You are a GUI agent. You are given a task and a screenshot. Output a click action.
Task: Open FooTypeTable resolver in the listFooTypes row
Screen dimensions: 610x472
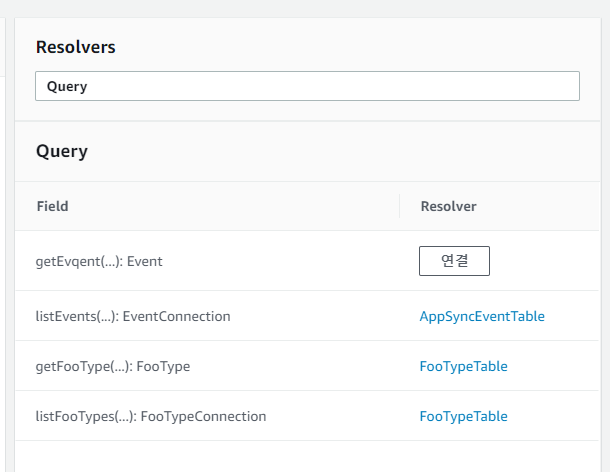tap(463, 416)
